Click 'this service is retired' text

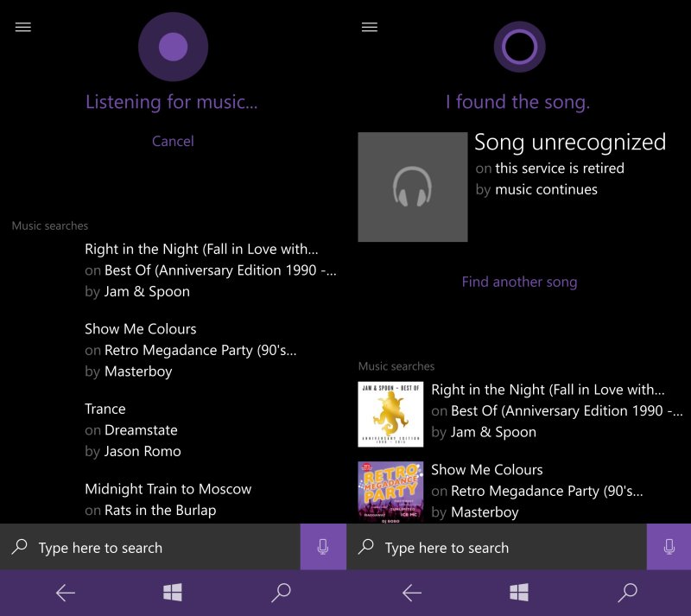point(560,168)
